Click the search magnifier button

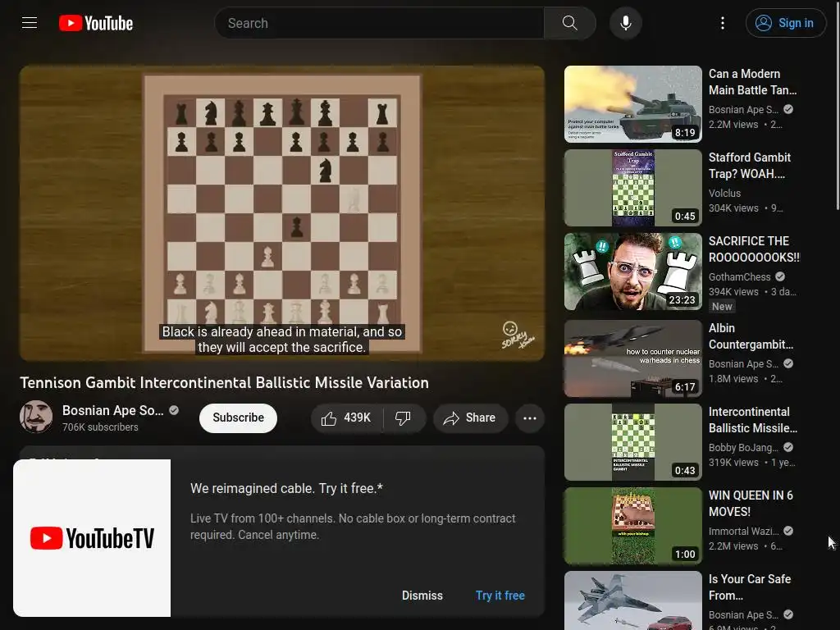(x=570, y=23)
